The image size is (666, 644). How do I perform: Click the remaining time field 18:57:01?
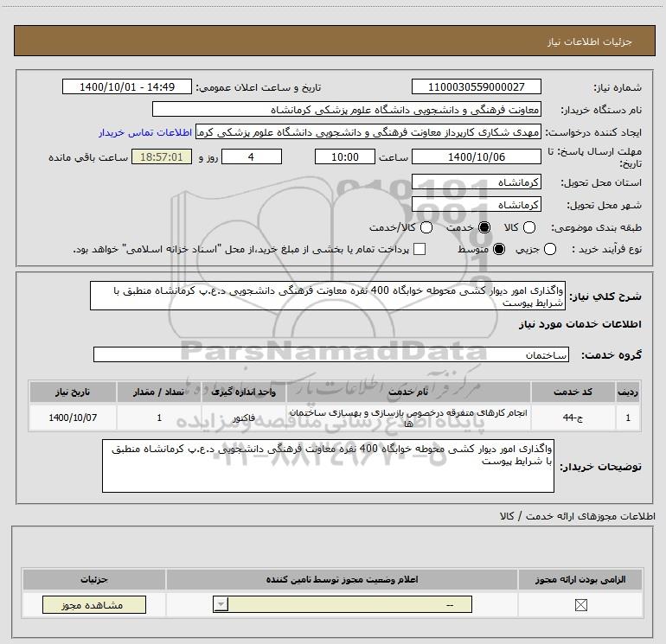pyautogui.click(x=162, y=156)
